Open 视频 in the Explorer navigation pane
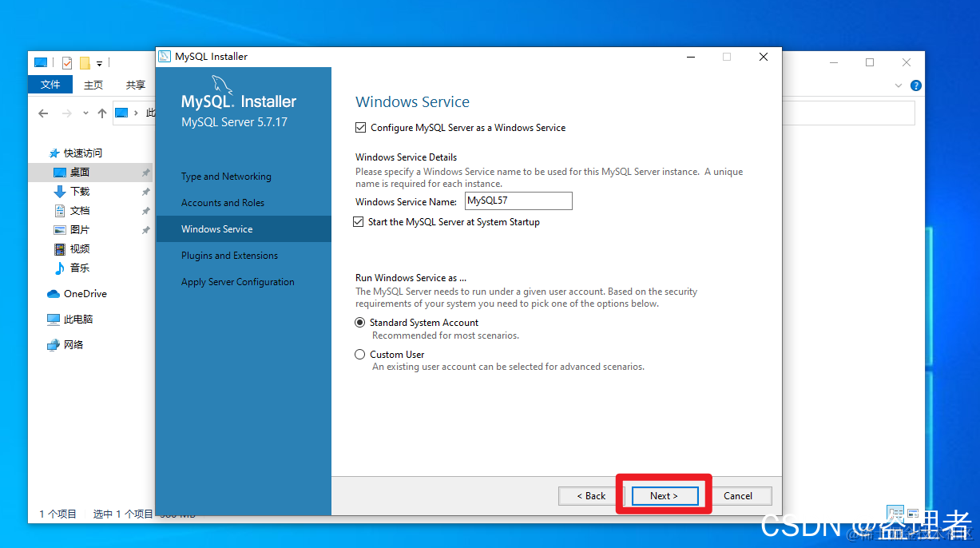The height and width of the screenshot is (548, 980). point(71,249)
